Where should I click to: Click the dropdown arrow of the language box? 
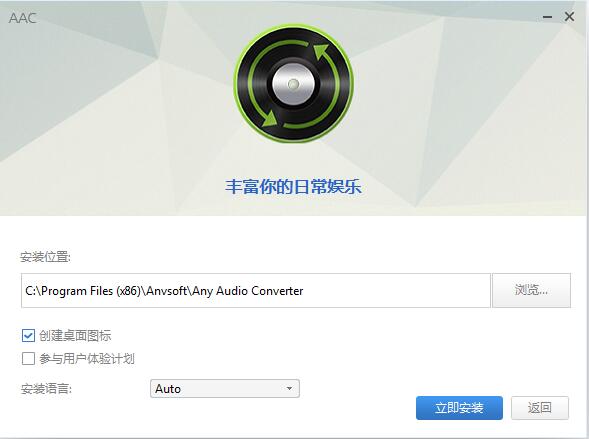[x=289, y=388]
